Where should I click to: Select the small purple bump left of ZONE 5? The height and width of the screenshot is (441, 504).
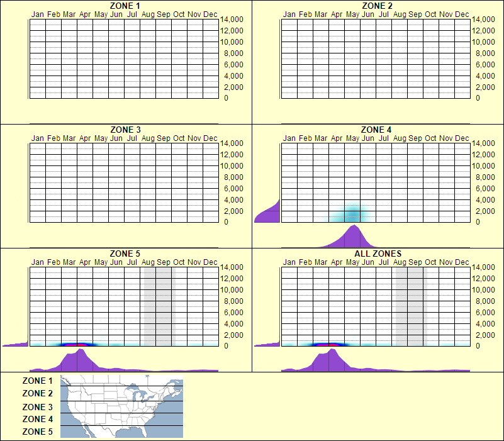click(x=13, y=345)
